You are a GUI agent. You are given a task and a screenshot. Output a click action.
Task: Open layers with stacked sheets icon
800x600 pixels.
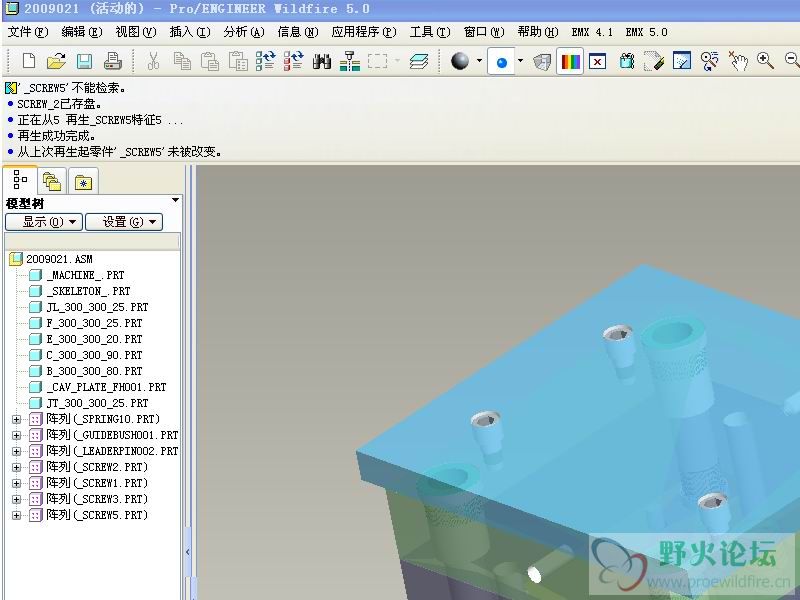[419, 61]
